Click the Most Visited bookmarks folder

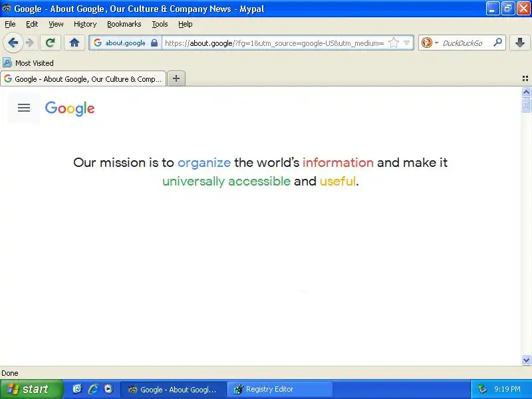click(28, 63)
